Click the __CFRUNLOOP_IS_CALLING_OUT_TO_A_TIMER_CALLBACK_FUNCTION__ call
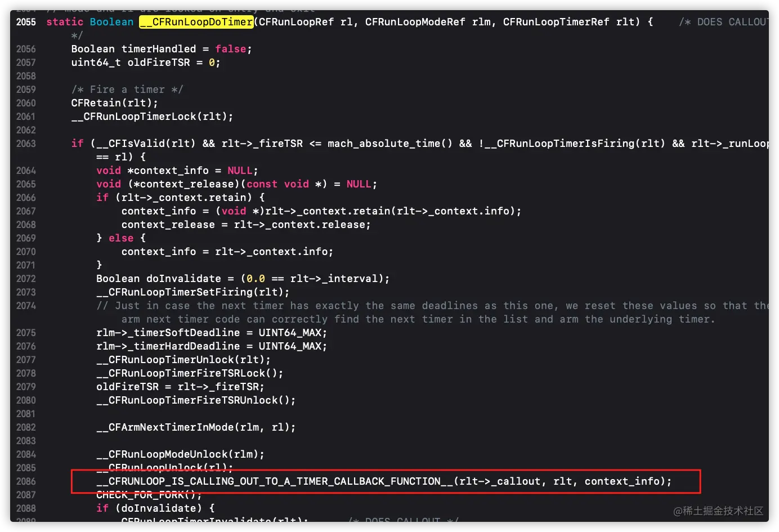Viewport: 779px width, 532px height. click(384, 481)
